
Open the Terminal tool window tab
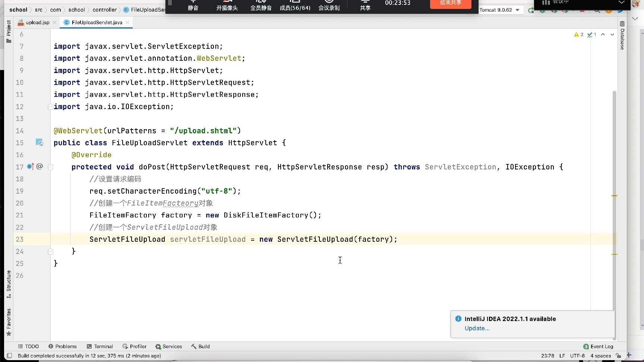tap(100, 346)
